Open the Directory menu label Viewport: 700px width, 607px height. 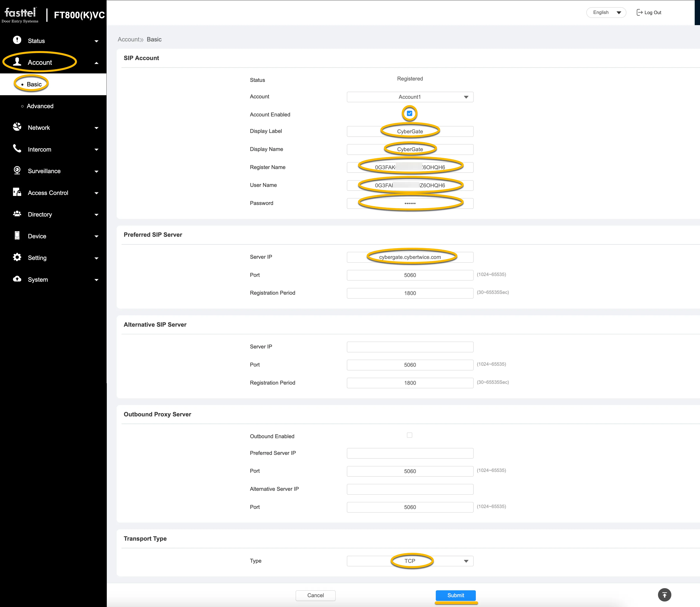click(40, 214)
